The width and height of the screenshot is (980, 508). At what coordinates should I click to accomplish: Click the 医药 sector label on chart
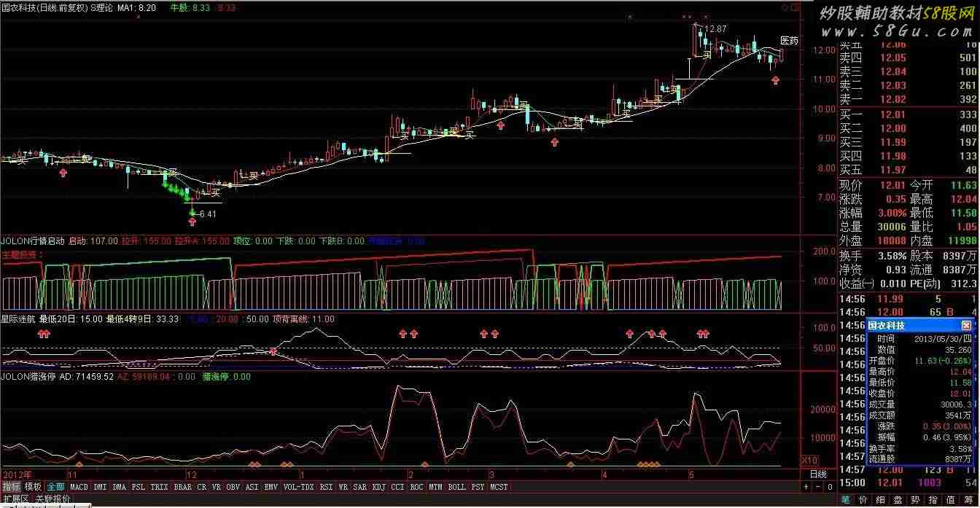[790, 41]
